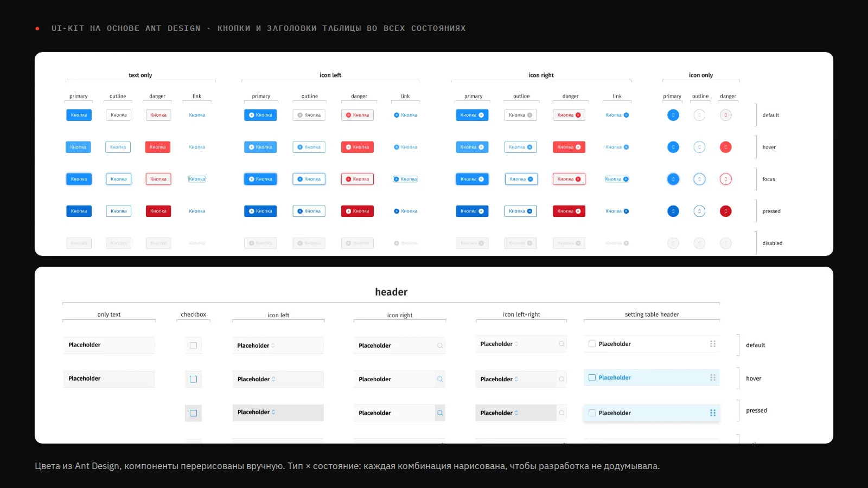Image resolution: width=868 pixels, height=488 pixels.
Task: Click the text-only primary button in default row
Action: click(x=79, y=115)
